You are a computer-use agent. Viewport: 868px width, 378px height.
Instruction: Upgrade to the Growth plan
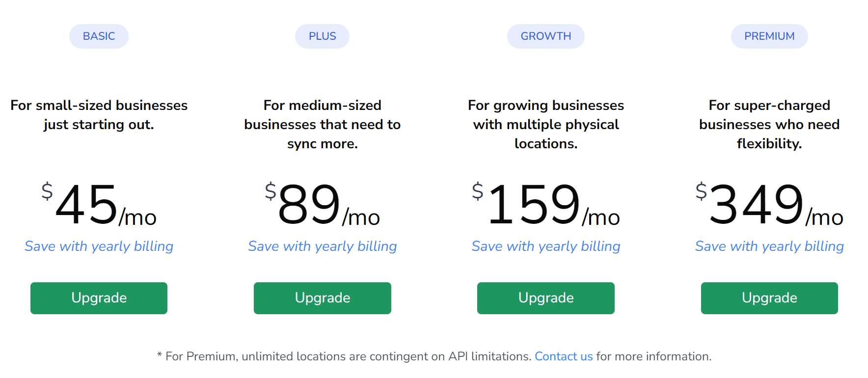pos(545,298)
